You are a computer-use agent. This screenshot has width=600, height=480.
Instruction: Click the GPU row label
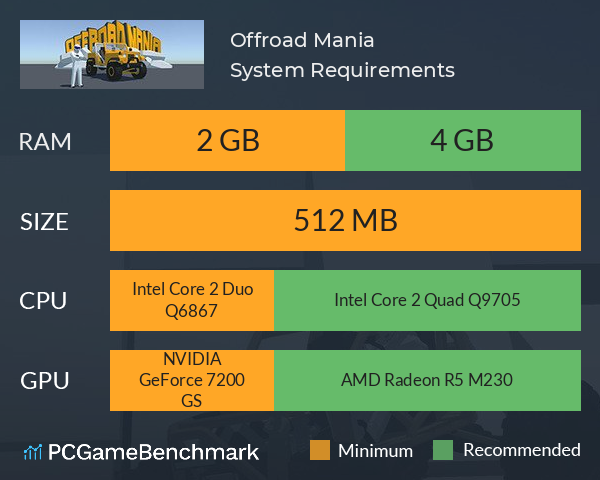[45, 380]
